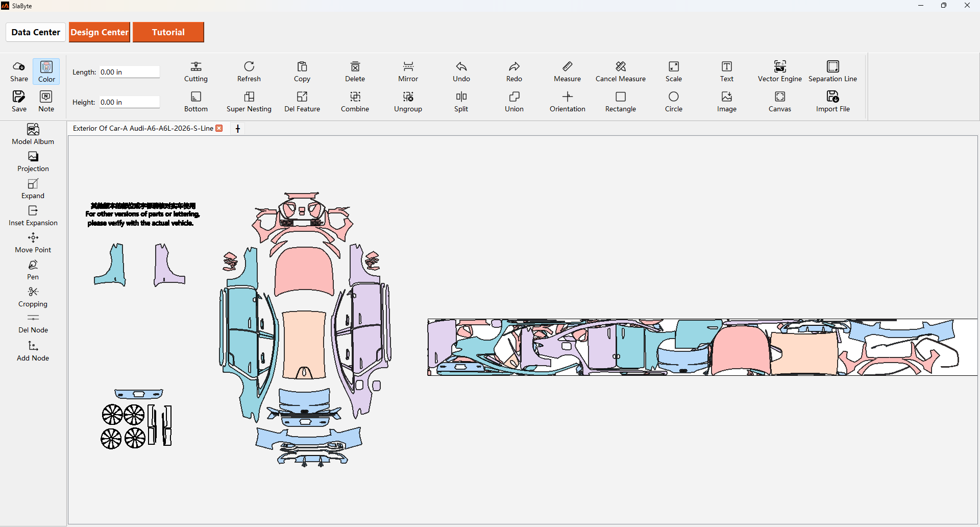This screenshot has width=980, height=527.
Task: Undo the last action
Action: coord(461,71)
